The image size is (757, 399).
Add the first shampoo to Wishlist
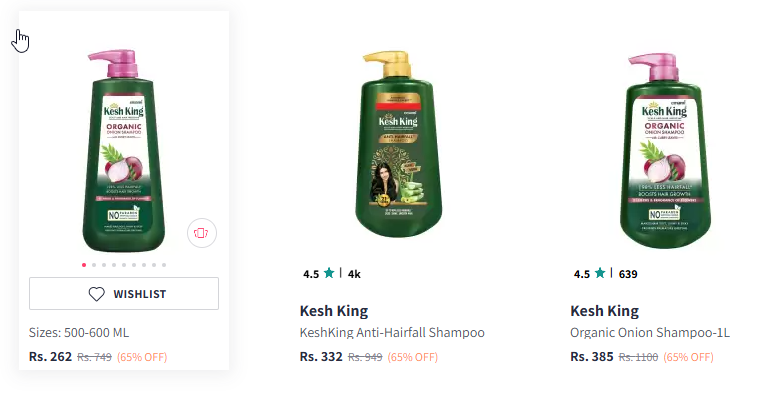(124, 294)
